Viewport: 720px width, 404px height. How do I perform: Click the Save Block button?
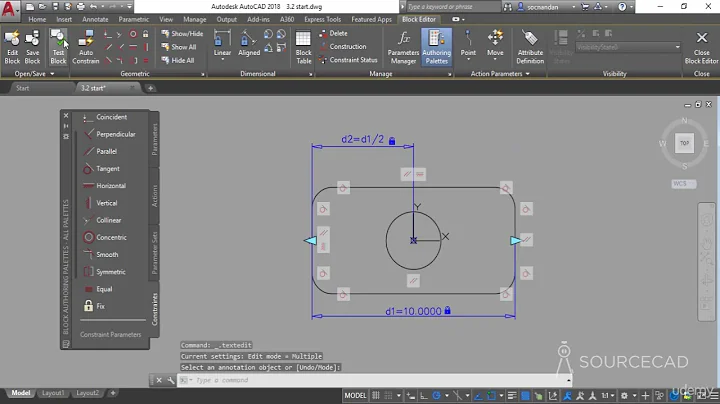[x=32, y=47]
